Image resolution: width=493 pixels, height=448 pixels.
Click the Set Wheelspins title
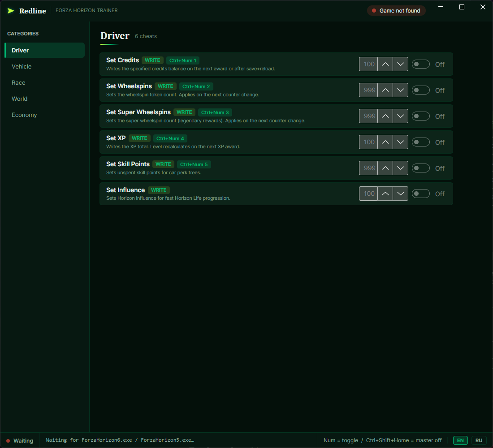[x=129, y=86]
